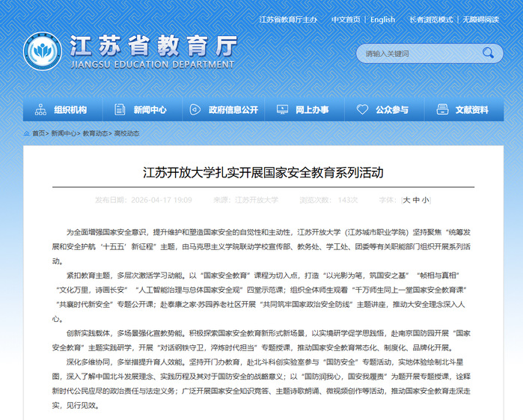This screenshot has height=420, width=523.
Task: Click the Jiangsu Education Department logo emblem
Action: (x=43, y=52)
